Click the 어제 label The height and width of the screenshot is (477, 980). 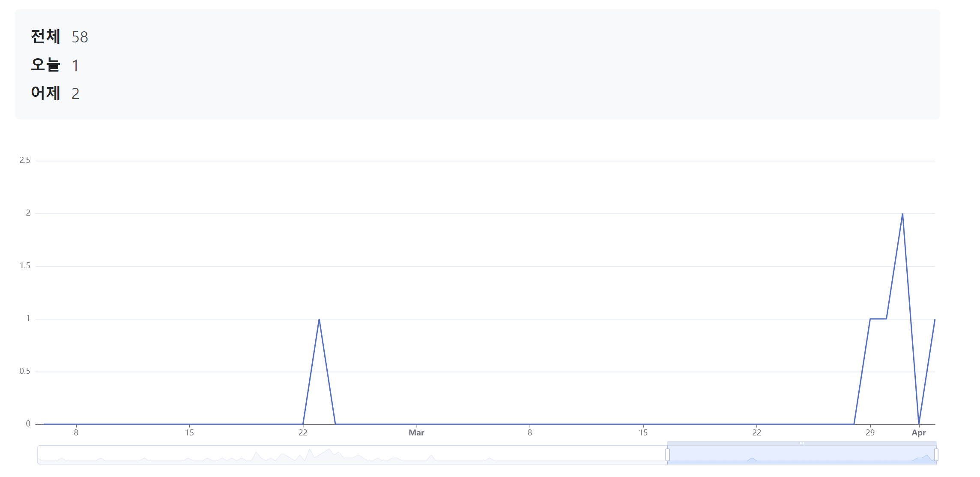click(x=45, y=93)
